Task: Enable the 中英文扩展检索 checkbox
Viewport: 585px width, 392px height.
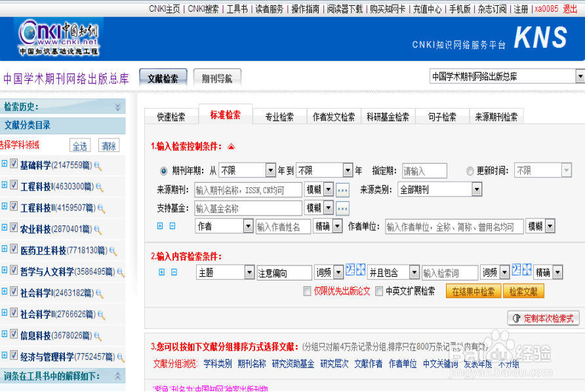Action: coord(379,291)
